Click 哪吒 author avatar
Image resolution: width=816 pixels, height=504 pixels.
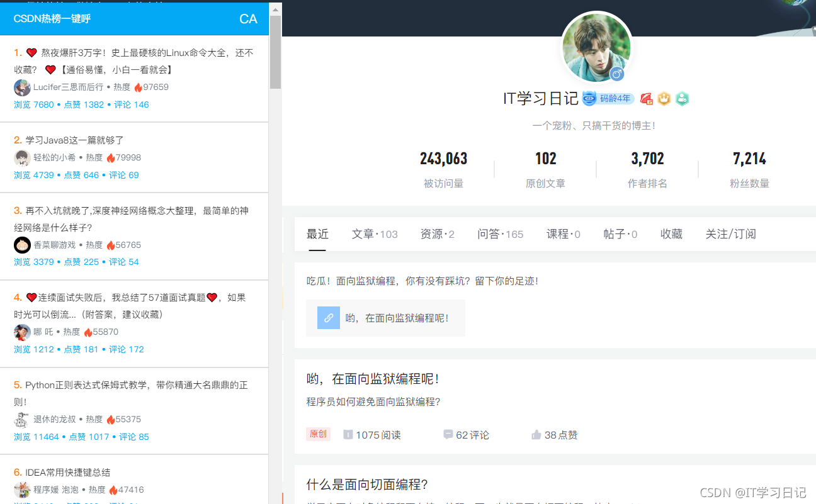point(22,332)
